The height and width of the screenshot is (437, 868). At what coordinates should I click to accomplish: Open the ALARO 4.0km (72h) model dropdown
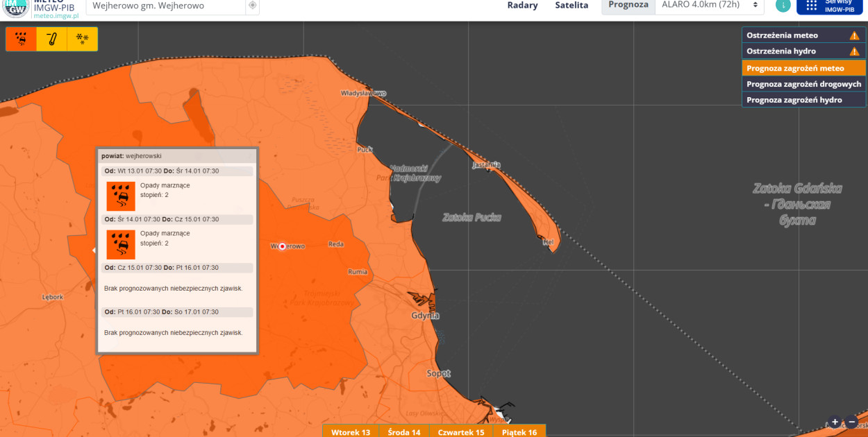(x=708, y=6)
